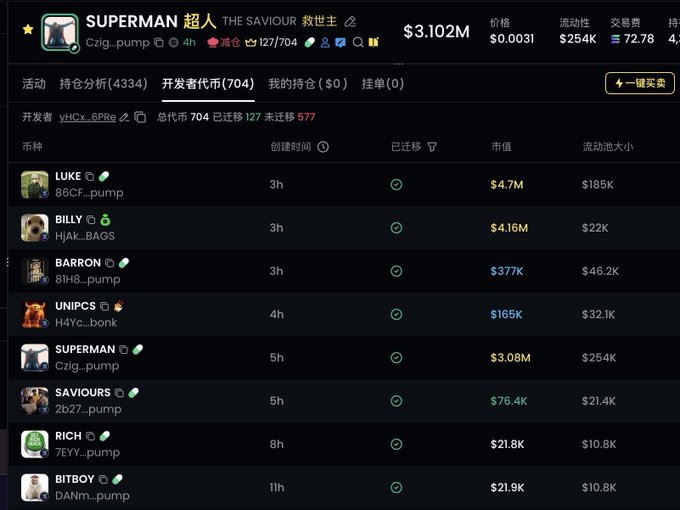The width and height of the screenshot is (680, 510).
Task: Open the UNIPCS token name link
Action: click(x=75, y=306)
